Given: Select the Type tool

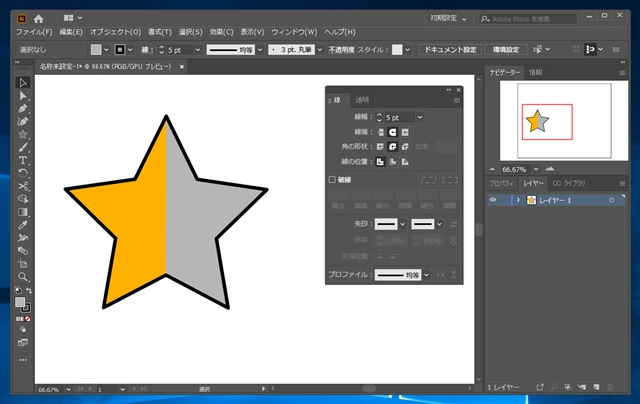Looking at the screenshot, I should tap(23, 160).
